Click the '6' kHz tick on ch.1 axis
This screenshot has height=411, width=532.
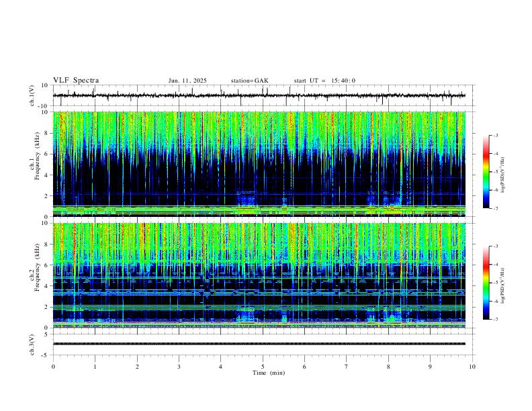pos(48,154)
